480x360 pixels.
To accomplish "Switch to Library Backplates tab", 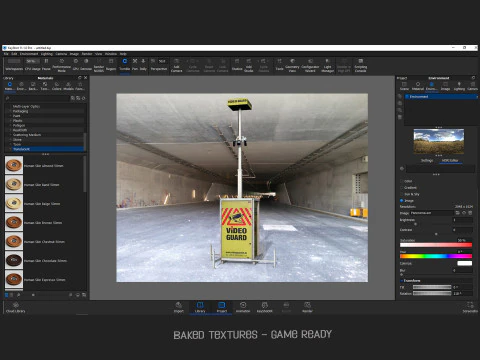I will 33,86.
